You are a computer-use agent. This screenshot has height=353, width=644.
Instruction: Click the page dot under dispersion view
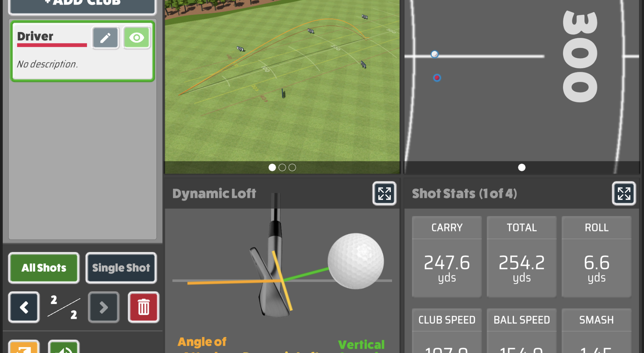pos(522,168)
